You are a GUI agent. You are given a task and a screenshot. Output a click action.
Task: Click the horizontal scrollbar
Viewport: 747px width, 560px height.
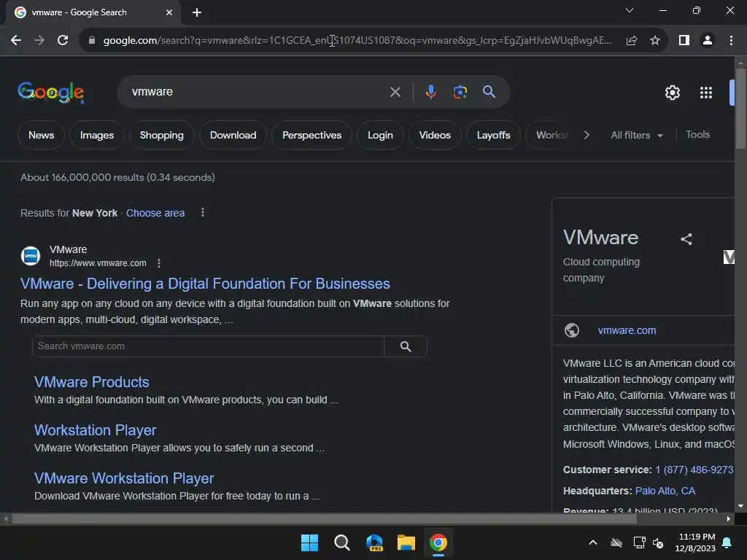coord(324,519)
